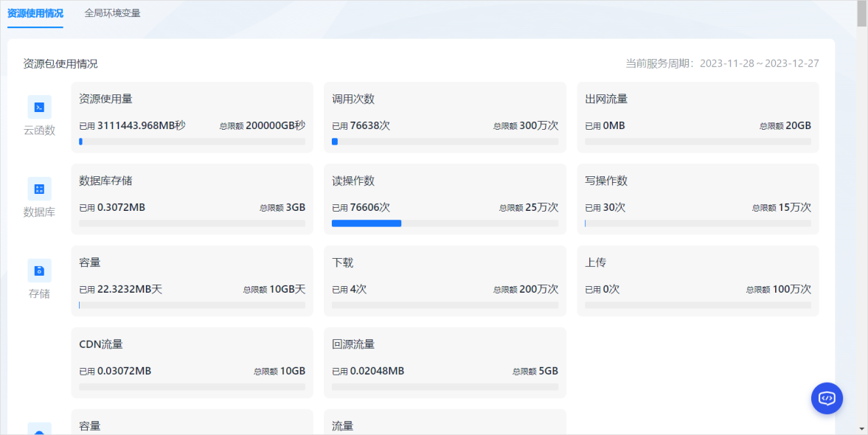Click the 总限额 10GB天 value
The width and height of the screenshot is (868, 435).
click(274, 290)
